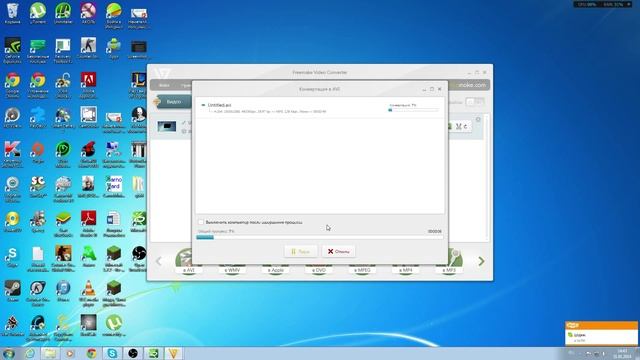Click the 'в MP4' format button
The width and height of the screenshot is (640, 360).
click(405, 270)
